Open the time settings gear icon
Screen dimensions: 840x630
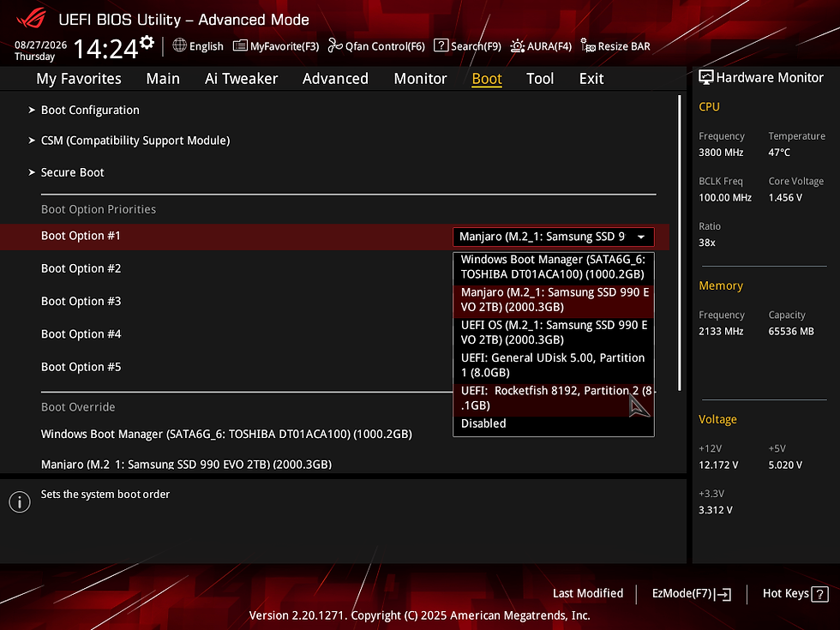(x=147, y=42)
